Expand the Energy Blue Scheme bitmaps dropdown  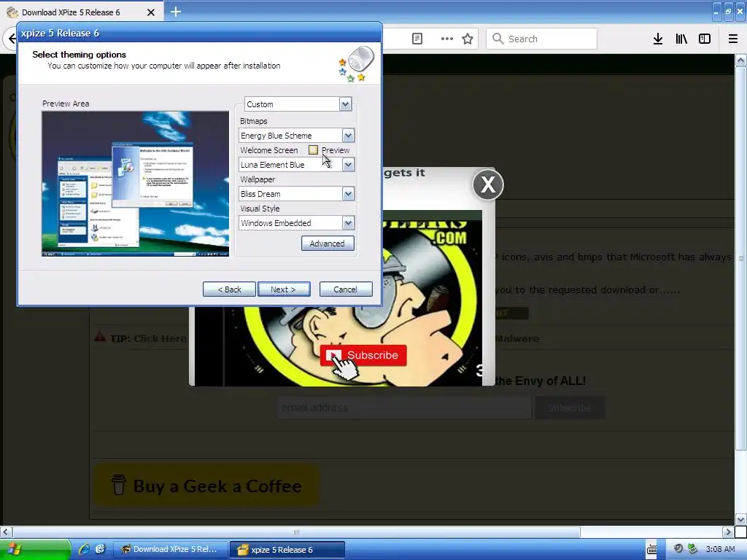pyautogui.click(x=348, y=136)
